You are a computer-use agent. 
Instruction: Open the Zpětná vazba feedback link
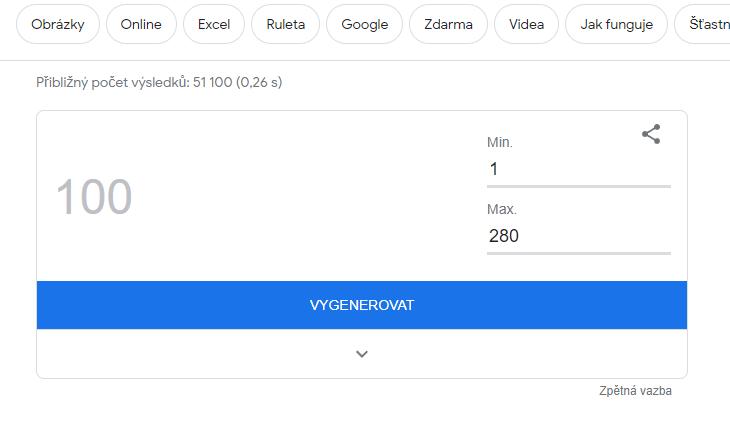pyautogui.click(x=635, y=391)
